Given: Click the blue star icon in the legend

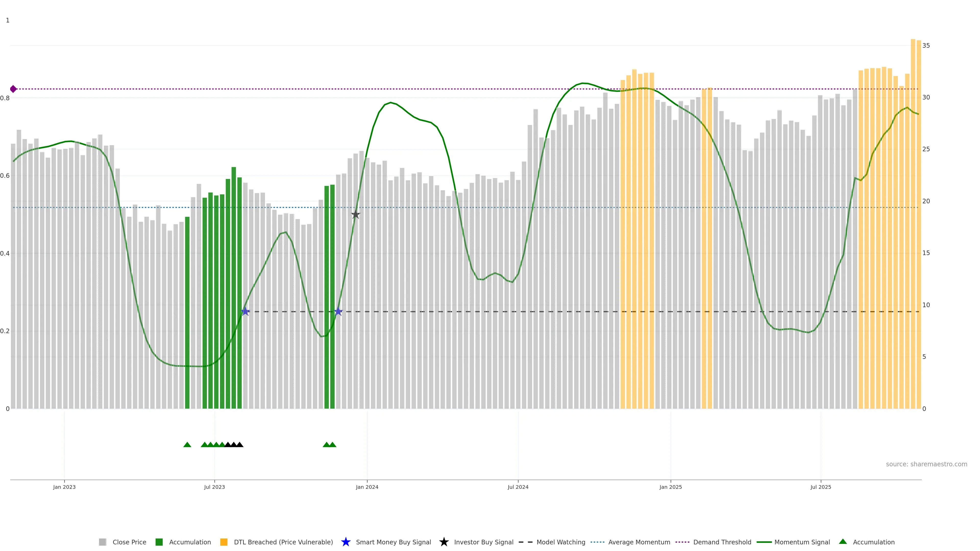Looking at the screenshot, I should click(x=346, y=542).
